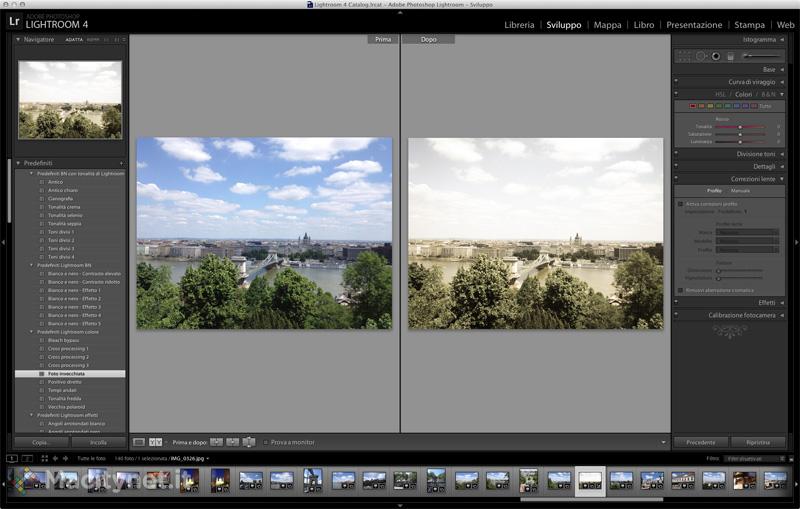Viewport: 800px width, 509px height.
Task: Click the add preset plus icon
Action: (x=121, y=163)
